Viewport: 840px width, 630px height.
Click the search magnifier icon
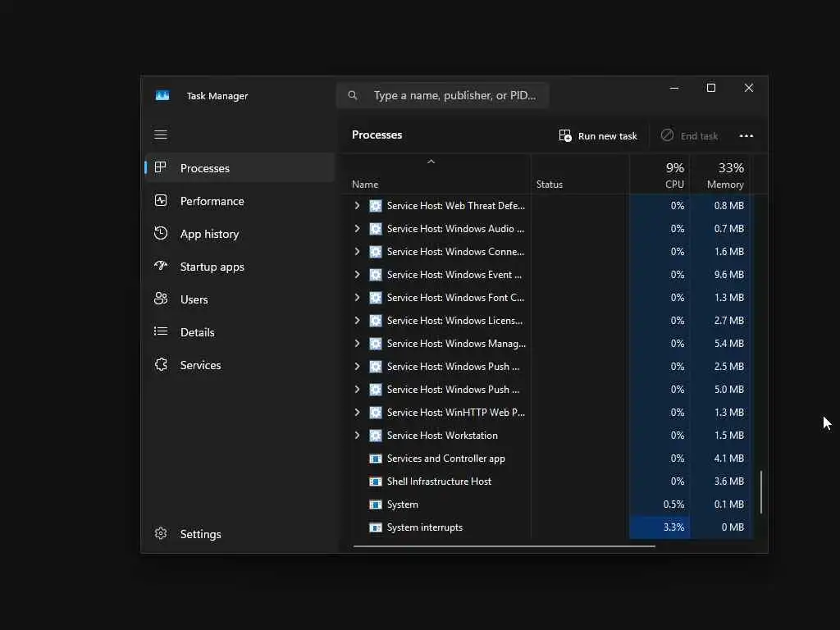(x=353, y=95)
